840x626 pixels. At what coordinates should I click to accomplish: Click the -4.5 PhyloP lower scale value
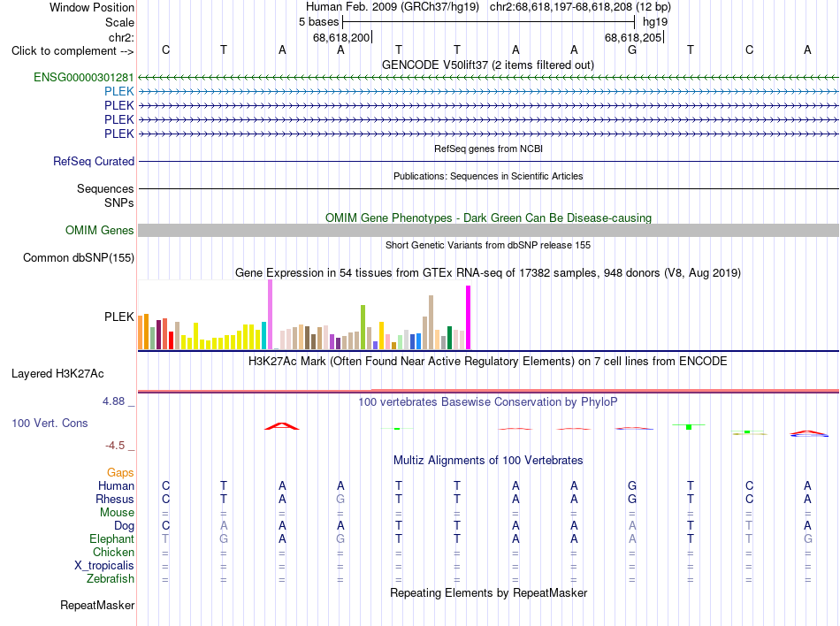pos(115,446)
